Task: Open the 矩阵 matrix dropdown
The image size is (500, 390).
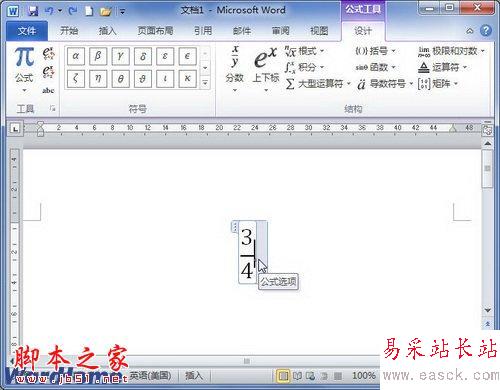Action: click(x=438, y=84)
